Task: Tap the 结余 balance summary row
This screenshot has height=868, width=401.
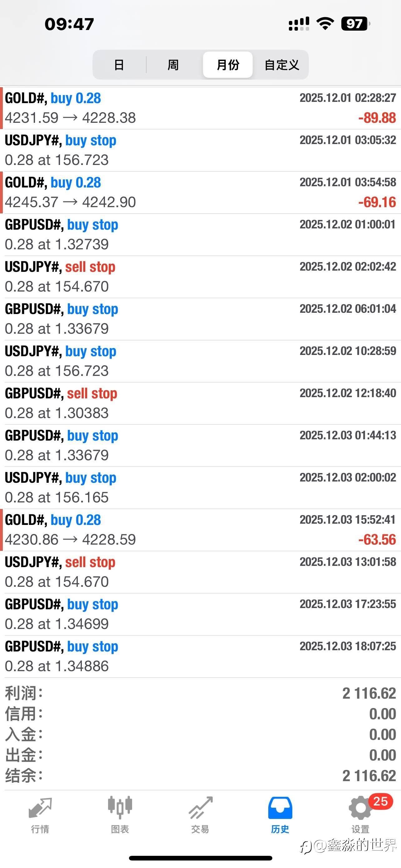Action: [x=200, y=776]
